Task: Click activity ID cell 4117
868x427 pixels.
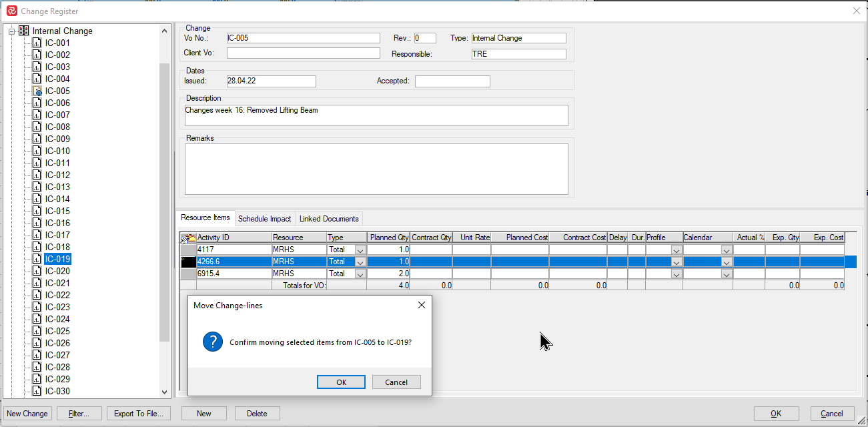Action: 234,250
